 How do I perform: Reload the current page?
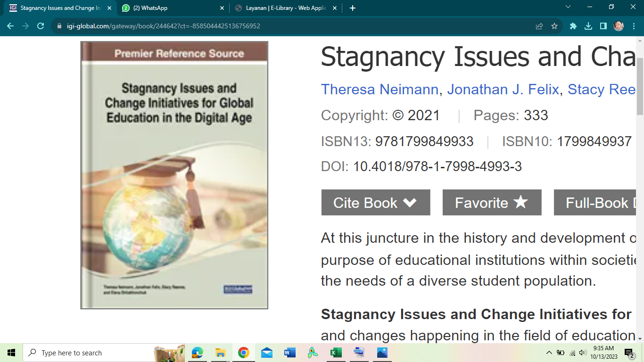pyautogui.click(x=41, y=26)
